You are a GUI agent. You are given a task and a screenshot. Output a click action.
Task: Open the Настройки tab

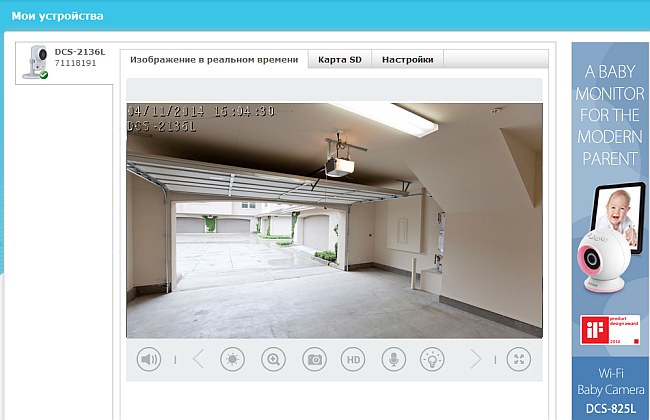pos(408,60)
